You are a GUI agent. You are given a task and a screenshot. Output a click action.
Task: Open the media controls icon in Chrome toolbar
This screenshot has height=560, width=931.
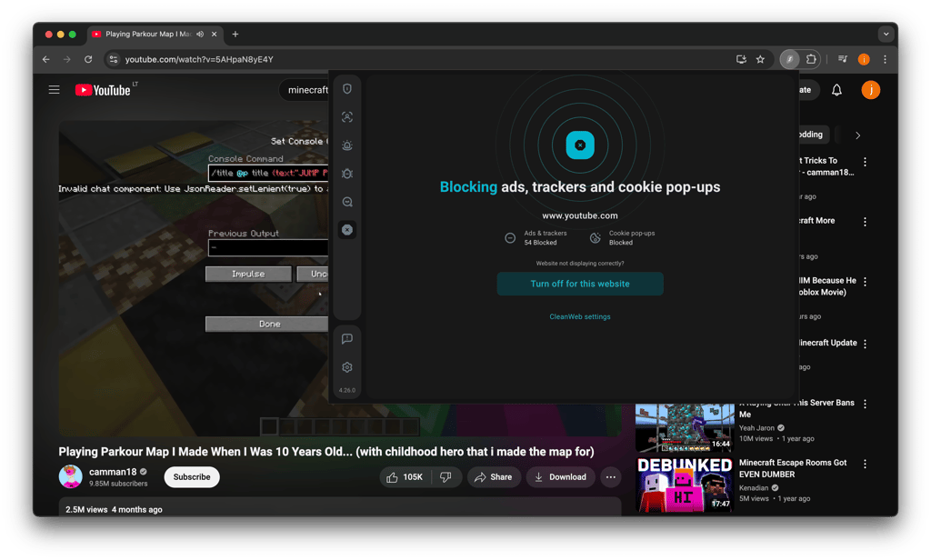[843, 59]
